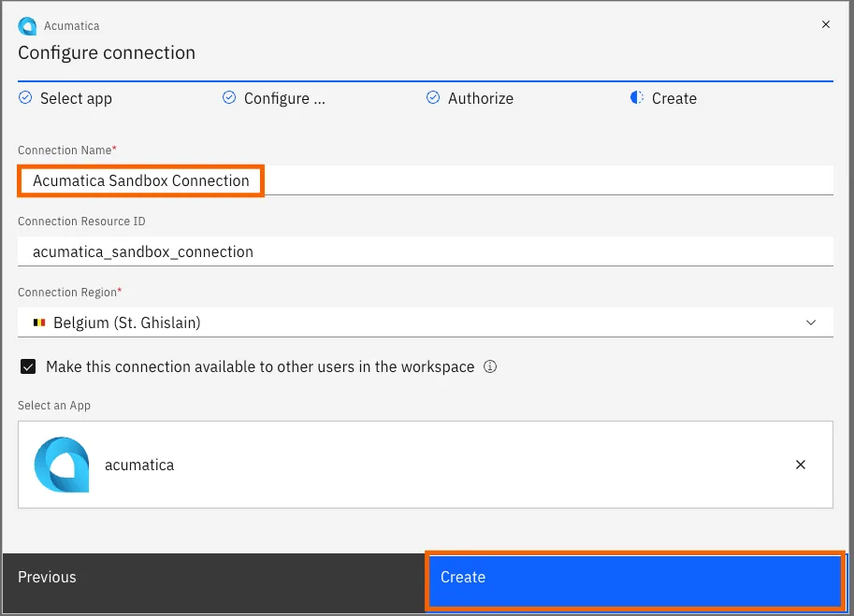Remove the selected acumatica app
This screenshot has height=616, width=854.
(x=800, y=465)
